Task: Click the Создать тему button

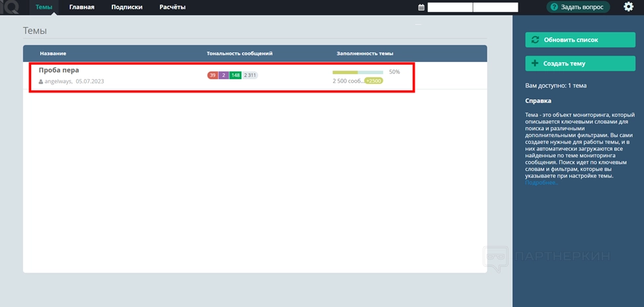Action: [580, 63]
